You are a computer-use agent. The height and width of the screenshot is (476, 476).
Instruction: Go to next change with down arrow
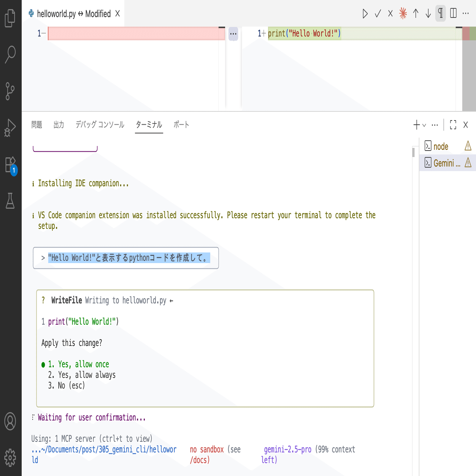tap(428, 14)
